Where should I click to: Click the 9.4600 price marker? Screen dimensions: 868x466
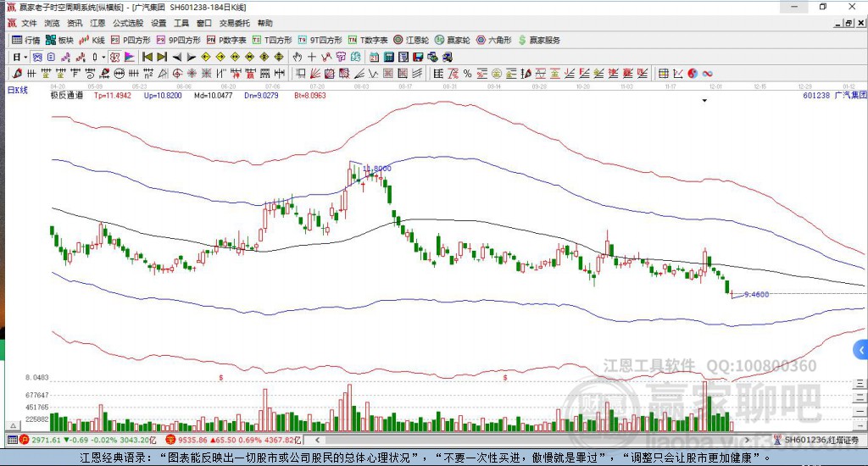(756, 295)
